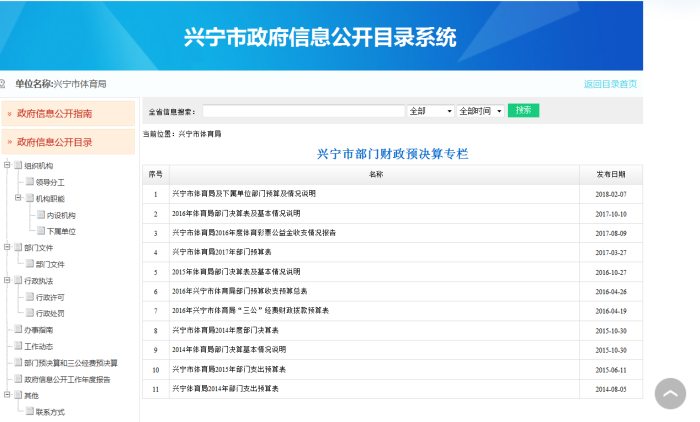This screenshot has width=700, height=422.
Task: Select 办事指南 in the tree
Action: pyautogui.click(x=38, y=330)
